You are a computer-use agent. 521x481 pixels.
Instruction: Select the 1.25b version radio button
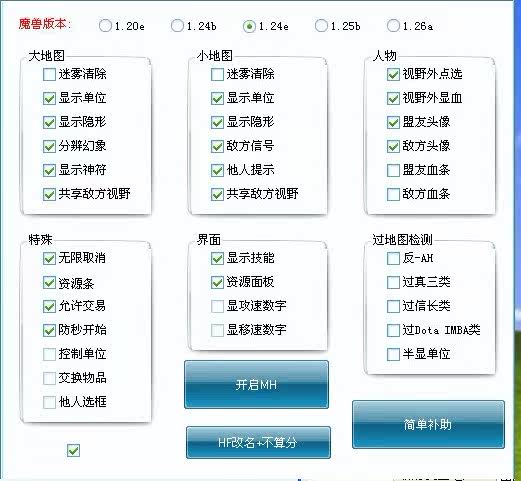tap(321, 26)
